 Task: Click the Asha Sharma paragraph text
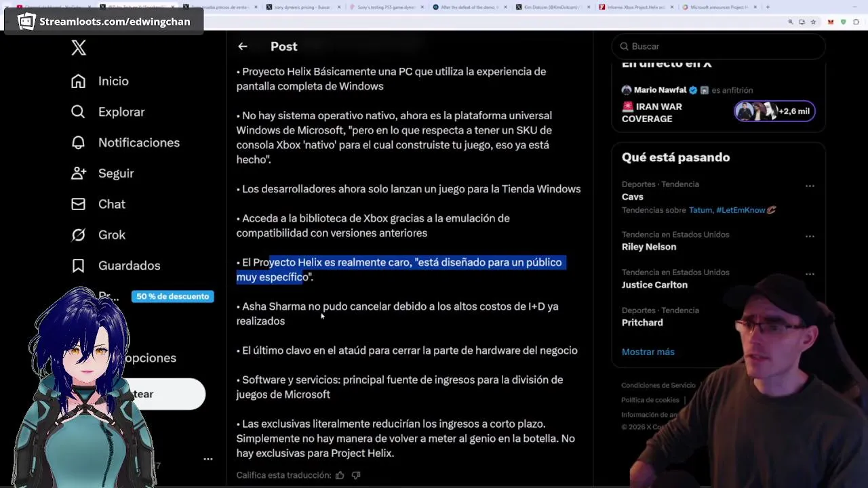pos(397,314)
